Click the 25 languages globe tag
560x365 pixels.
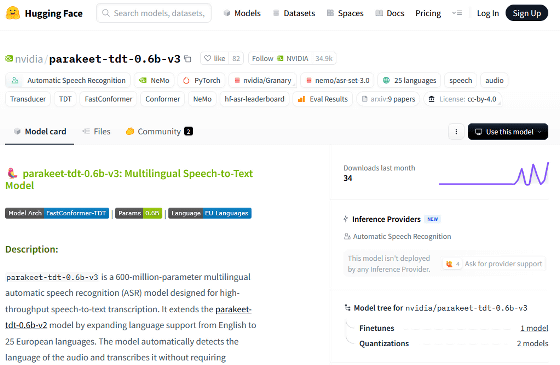pos(409,80)
